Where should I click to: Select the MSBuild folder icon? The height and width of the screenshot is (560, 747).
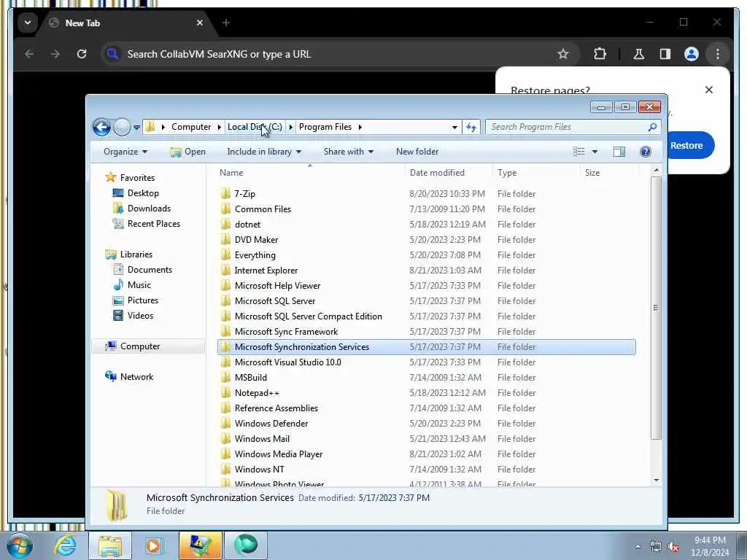pyautogui.click(x=226, y=377)
